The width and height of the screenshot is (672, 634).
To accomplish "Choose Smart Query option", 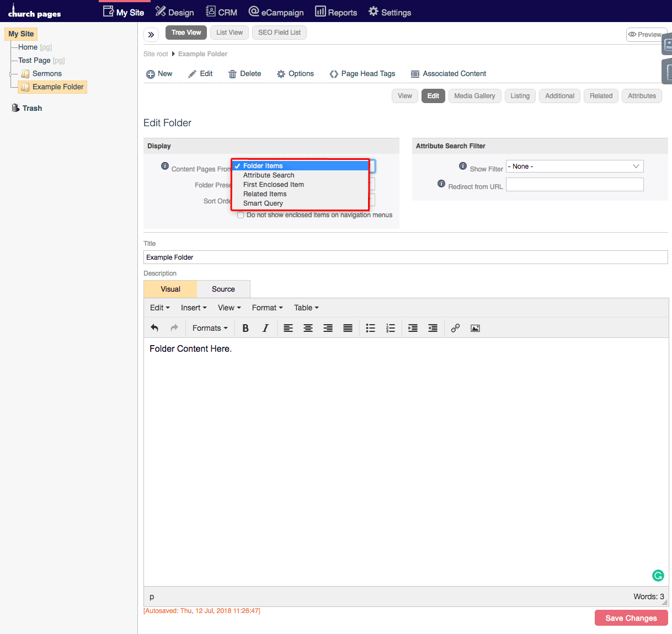I will tap(300, 203).
